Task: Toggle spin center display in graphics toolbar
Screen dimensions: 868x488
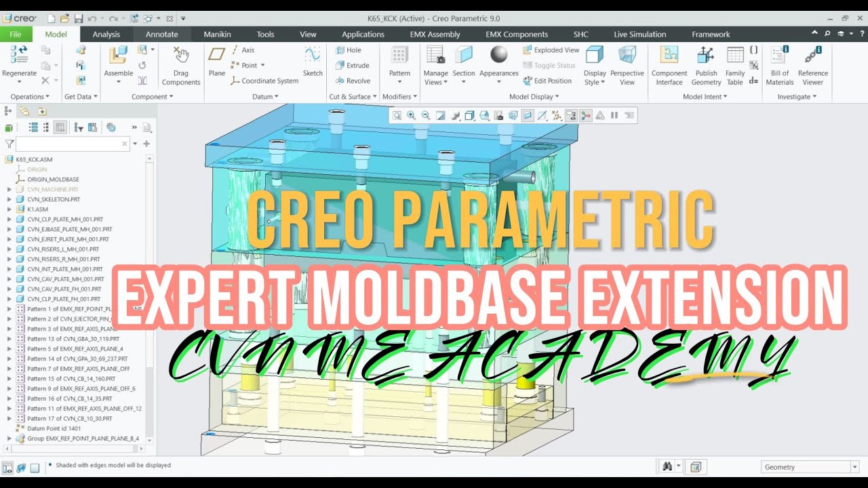Action: coord(585,115)
